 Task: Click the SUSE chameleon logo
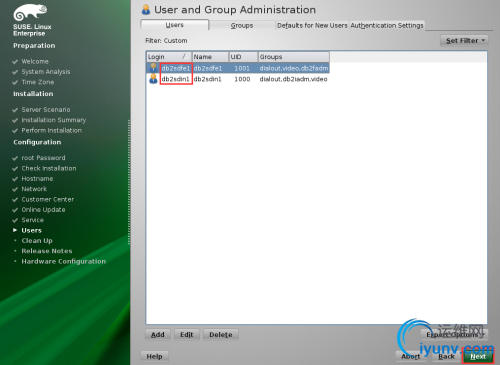pyautogui.click(x=30, y=12)
